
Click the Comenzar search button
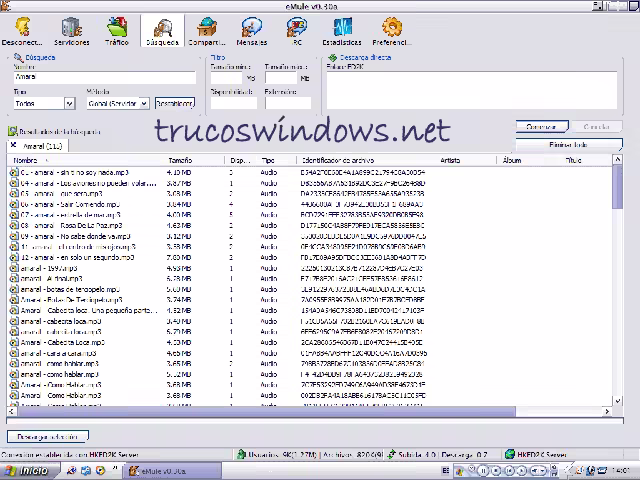542,127
